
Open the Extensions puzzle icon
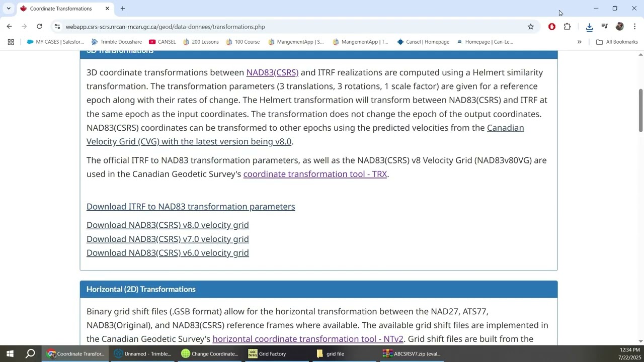[567, 27]
